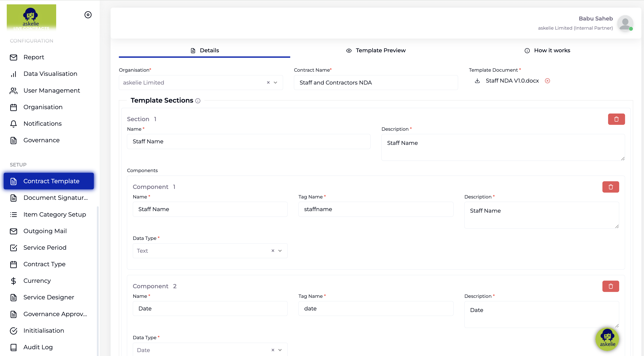The image size is (644, 356).
Task: Switch to the Template Preview tab
Action: (376, 51)
